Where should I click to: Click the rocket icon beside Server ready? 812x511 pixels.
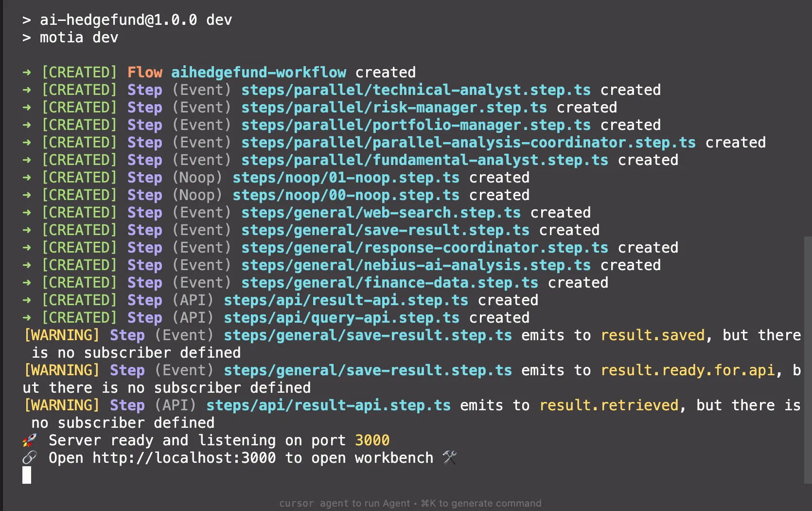click(x=30, y=440)
